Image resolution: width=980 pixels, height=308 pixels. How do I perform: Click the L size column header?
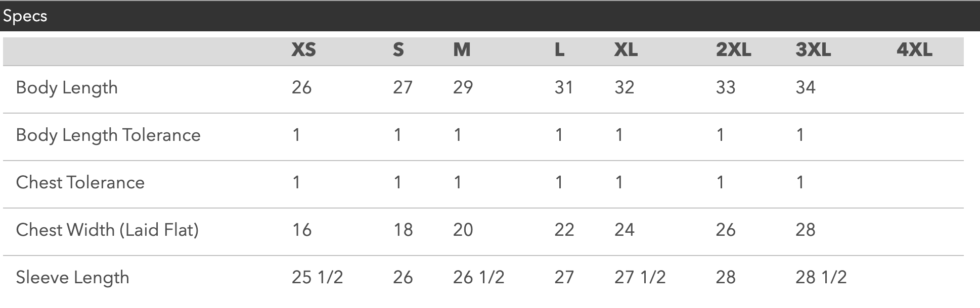[559, 49]
